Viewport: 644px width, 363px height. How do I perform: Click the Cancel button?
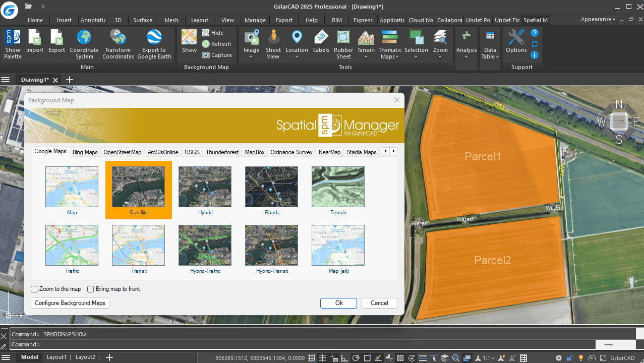[x=379, y=303]
